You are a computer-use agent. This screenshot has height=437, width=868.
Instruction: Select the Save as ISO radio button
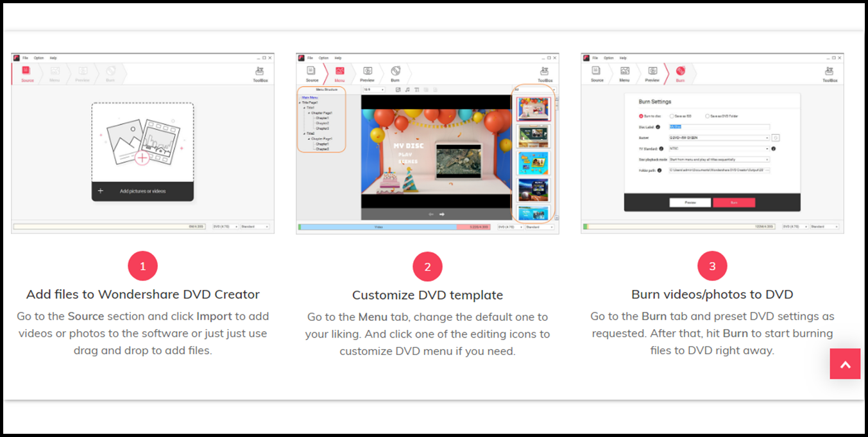point(672,116)
